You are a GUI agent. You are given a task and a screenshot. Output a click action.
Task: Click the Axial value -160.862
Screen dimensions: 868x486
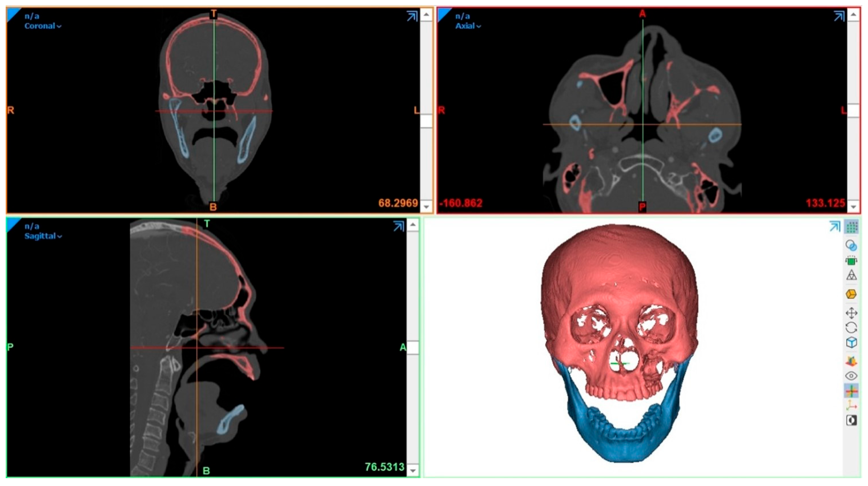coord(461,203)
